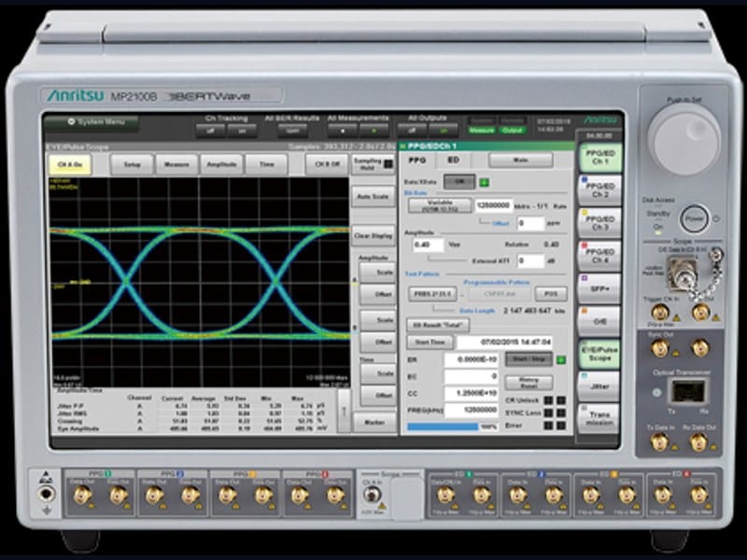Click the CC value 1.2500E+10
The width and height of the screenshot is (747, 560).
click(x=472, y=394)
